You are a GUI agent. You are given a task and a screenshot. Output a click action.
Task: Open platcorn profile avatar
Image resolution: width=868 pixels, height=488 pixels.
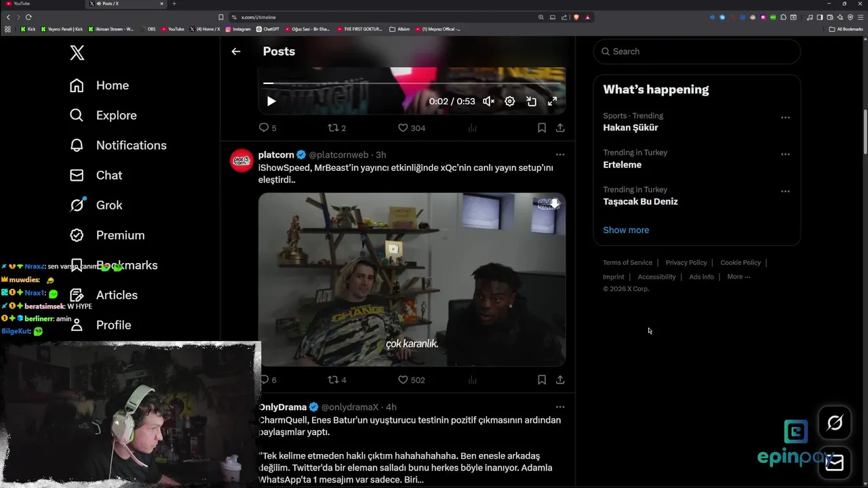point(242,161)
